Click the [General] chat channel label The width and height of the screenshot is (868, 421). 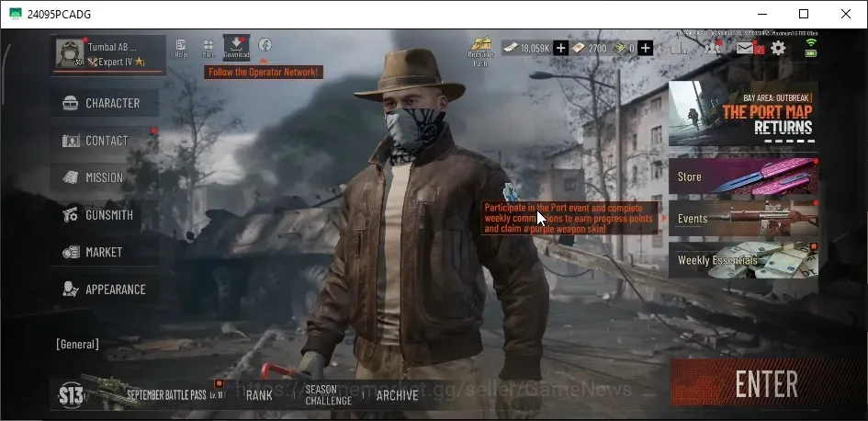pos(77,344)
